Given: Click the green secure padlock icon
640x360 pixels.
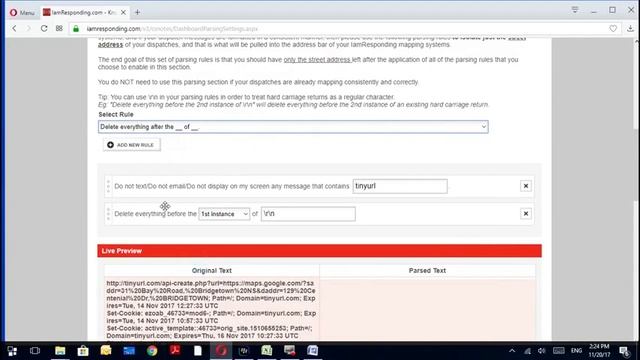Looking at the screenshot, I should point(76,29).
